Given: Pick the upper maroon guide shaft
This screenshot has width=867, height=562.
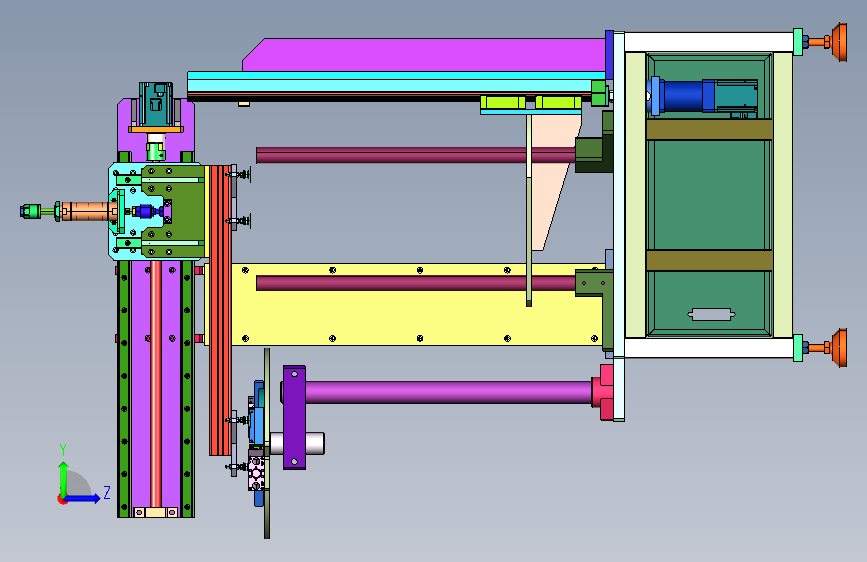Looking at the screenshot, I should [415, 155].
